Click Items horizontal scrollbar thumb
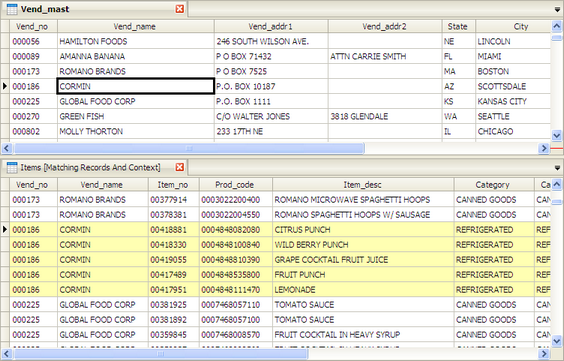 [x=161, y=353]
